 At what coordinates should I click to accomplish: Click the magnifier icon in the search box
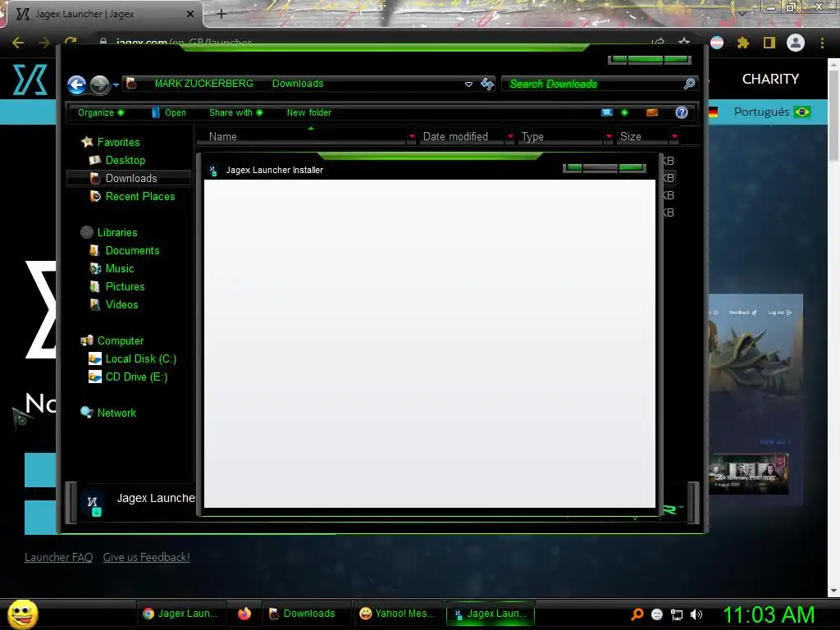point(689,84)
